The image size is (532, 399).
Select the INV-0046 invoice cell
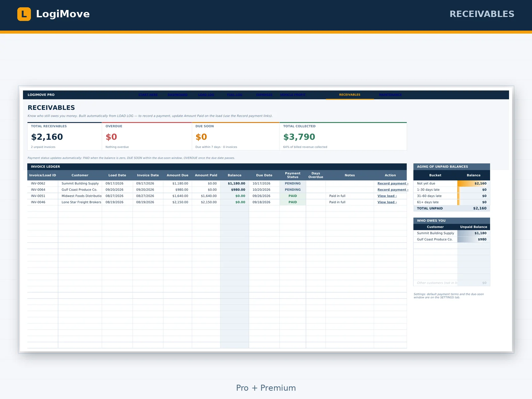tap(43, 202)
